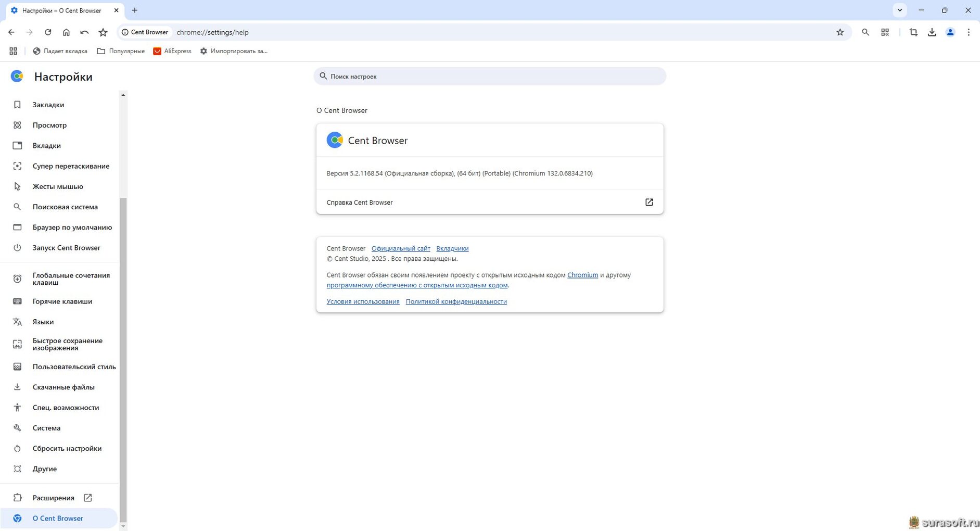This screenshot has height=531, width=980.
Task: Open the Chromium project link
Action: (x=582, y=275)
